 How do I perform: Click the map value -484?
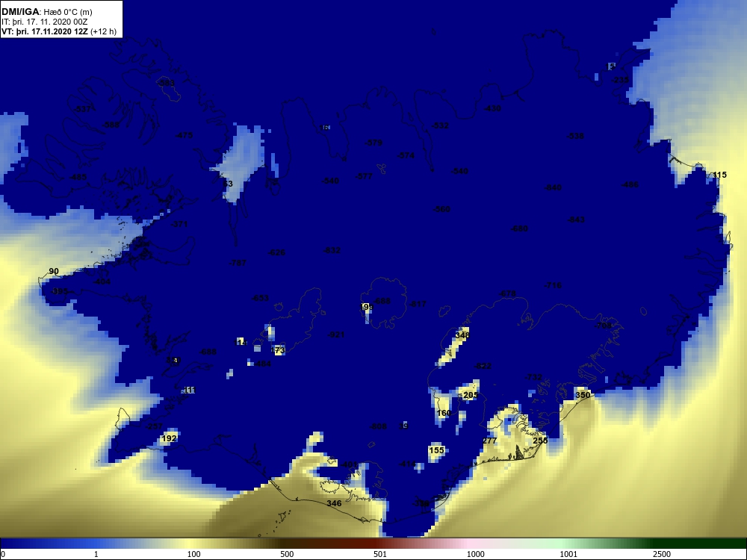(x=262, y=364)
